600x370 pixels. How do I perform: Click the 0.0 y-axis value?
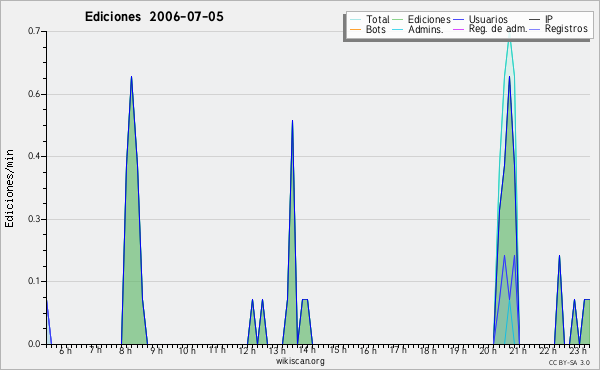(x=34, y=344)
